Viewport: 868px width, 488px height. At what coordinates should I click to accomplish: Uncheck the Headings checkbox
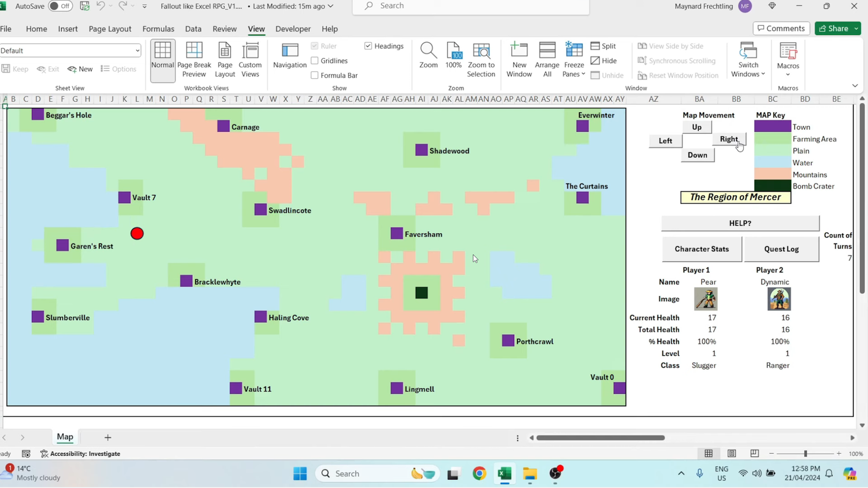(x=368, y=46)
